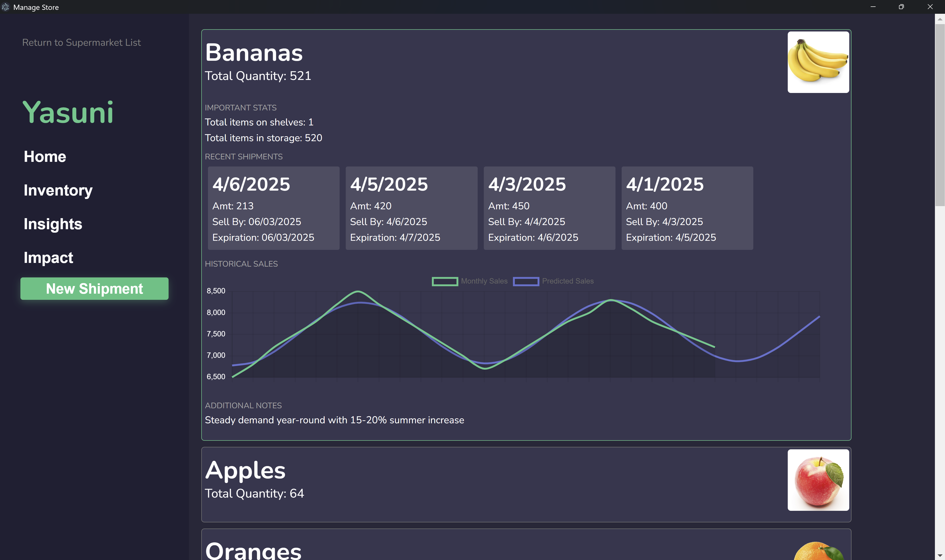Open the Insights section
945x560 pixels.
pos(53,224)
